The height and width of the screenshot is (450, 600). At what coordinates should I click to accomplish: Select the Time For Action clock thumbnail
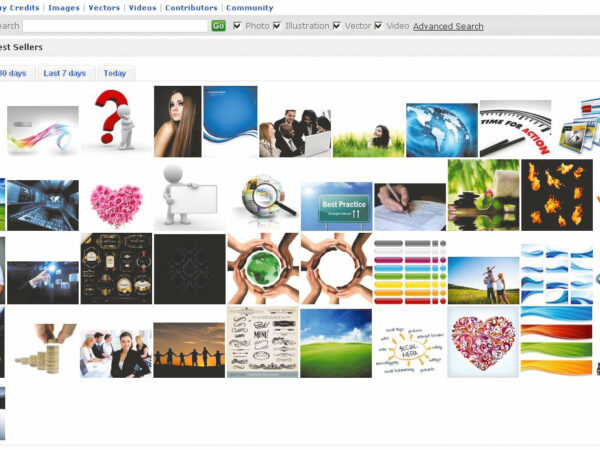[x=515, y=128]
